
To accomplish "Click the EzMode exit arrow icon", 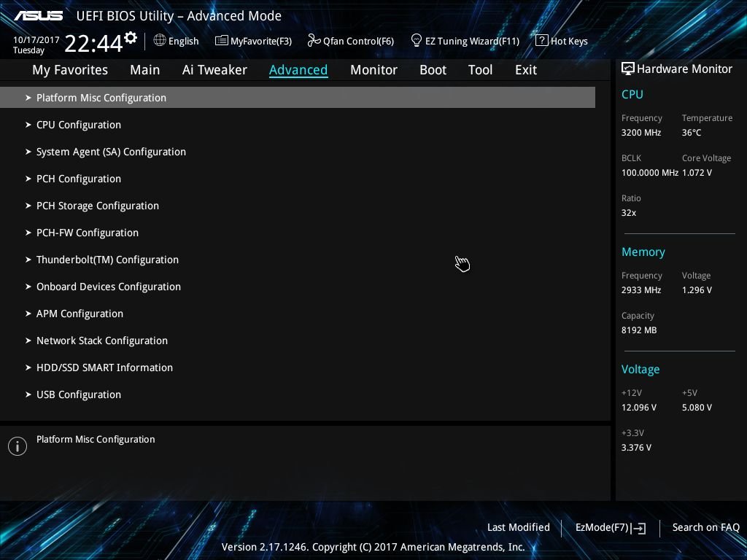I will tap(638, 528).
